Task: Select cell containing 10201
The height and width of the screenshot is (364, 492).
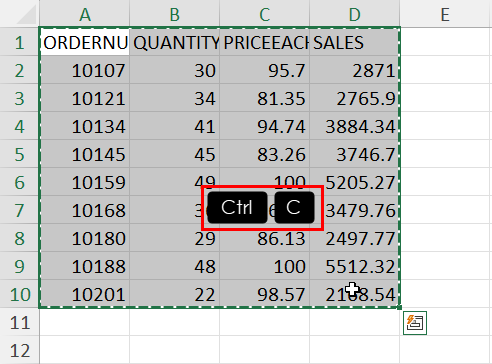Action: pyautogui.click(x=85, y=294)
